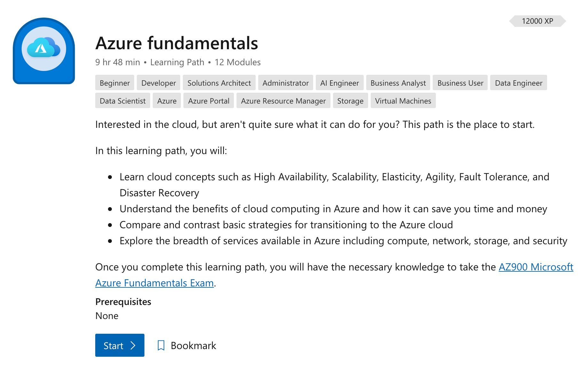Select the Developer tag
The width and height of the screenshot is (588, 374).
158,83
